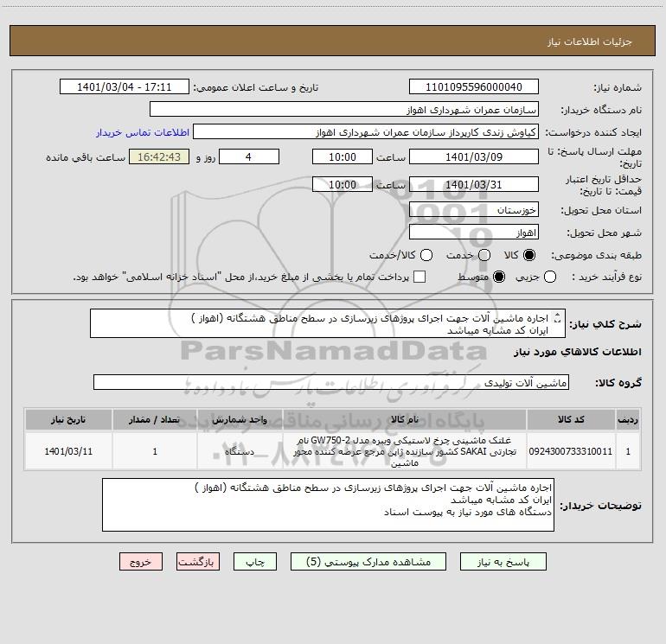Click the شرح کلی نیاز description box
The width and height of the screenshot is (666, 644).
tap(328, 323)
